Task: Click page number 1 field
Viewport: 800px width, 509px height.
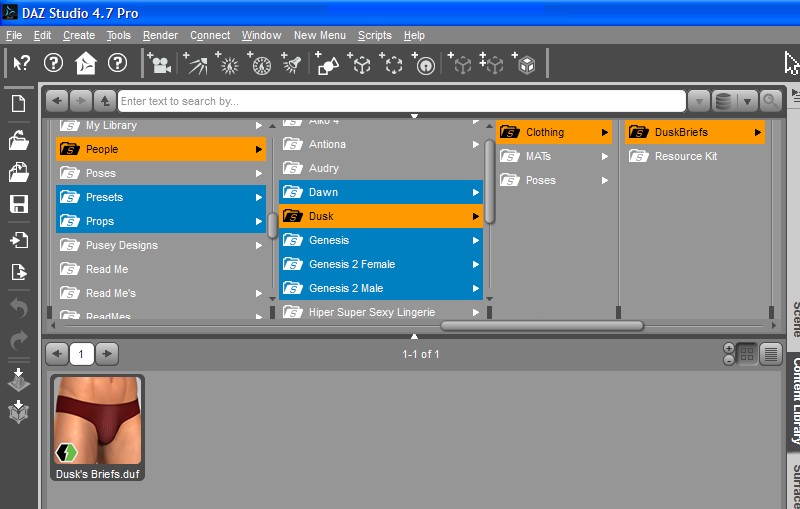Action: pos(82,353)
